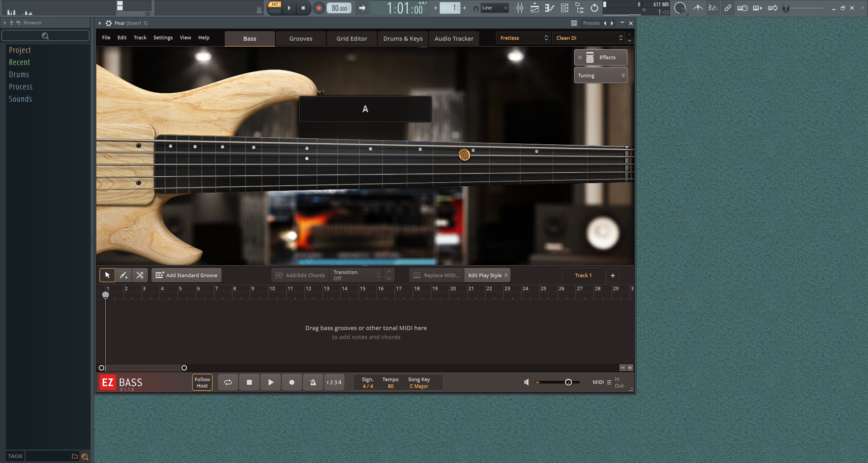Click the plugin gear settings icon
This screenshot has height=463, width=868.
[108, 23]
